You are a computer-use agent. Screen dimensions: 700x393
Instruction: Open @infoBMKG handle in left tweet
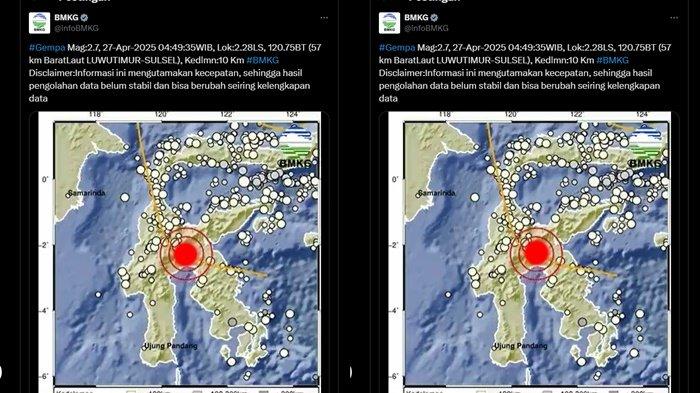pyautogui.click(x=76, y=28)
